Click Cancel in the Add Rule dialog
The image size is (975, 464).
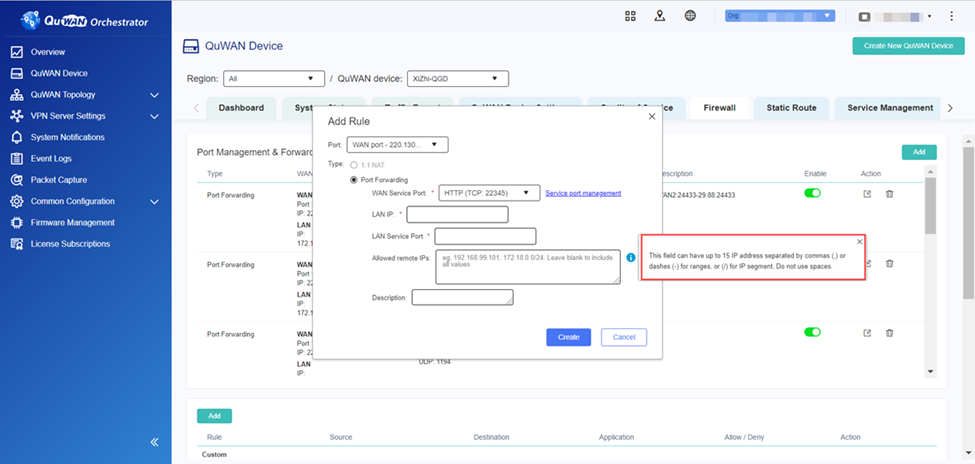coord(624,337)
